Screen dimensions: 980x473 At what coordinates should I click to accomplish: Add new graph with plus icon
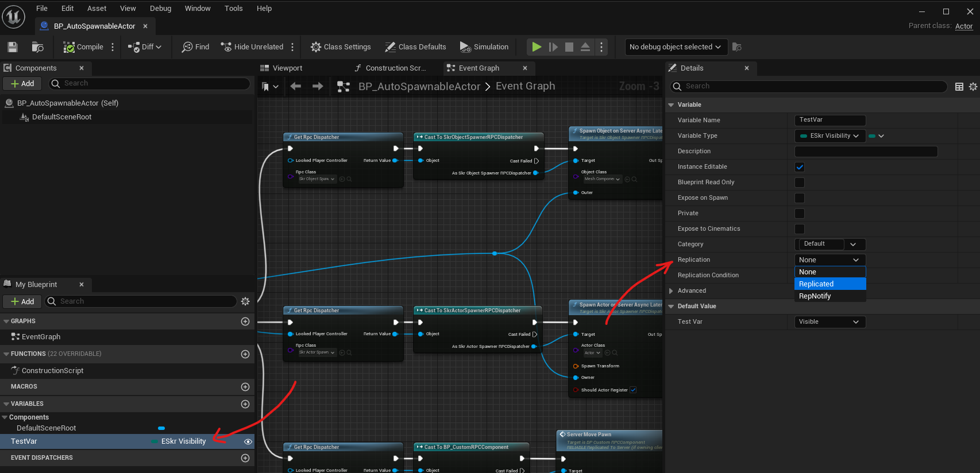(245, 321)
